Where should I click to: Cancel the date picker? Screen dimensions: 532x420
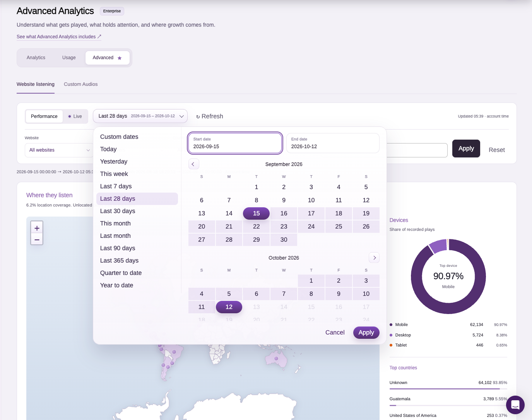click(x=335, y=333)
